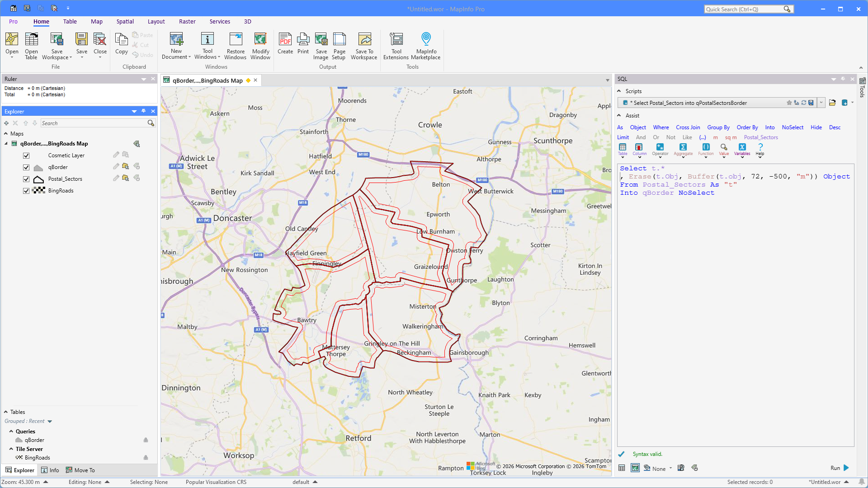
Task: Click the Explorer search field
Action: [93, 123]
